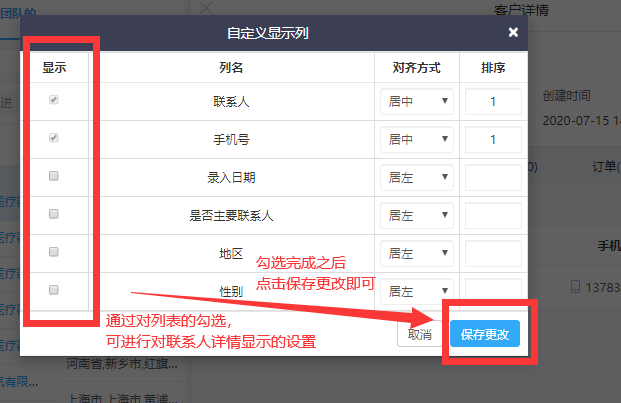Viewport: 621px width, 403px height.
Task: Close the 自定义显示列 dialog with X
Action: click(x=513, y=32)
